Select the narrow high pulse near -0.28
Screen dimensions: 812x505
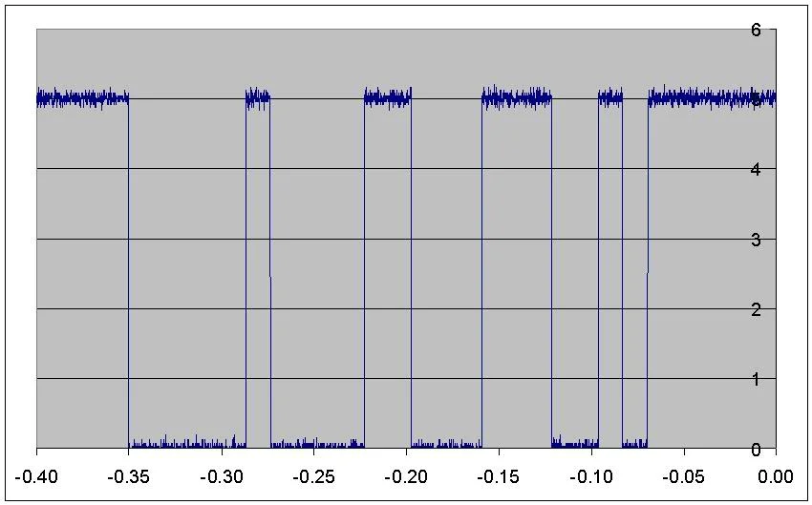[x=258, y=97]
